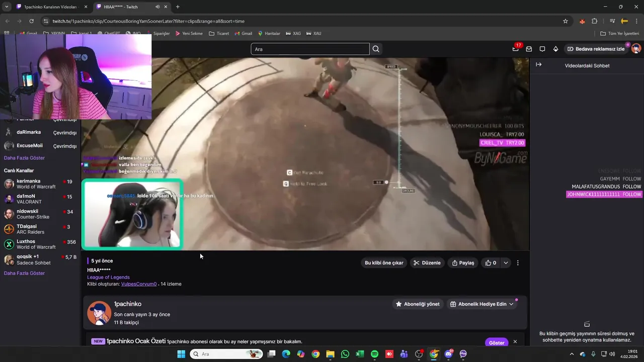Viewport: 644px width, 362px height.
Task: Open the tab search dropdown arrow
Action: (6, 7)
